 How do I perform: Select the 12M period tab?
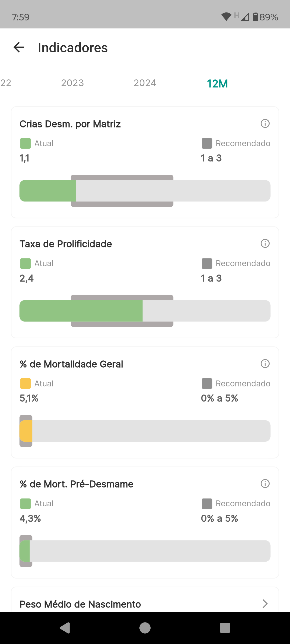(x=217, y=83)
